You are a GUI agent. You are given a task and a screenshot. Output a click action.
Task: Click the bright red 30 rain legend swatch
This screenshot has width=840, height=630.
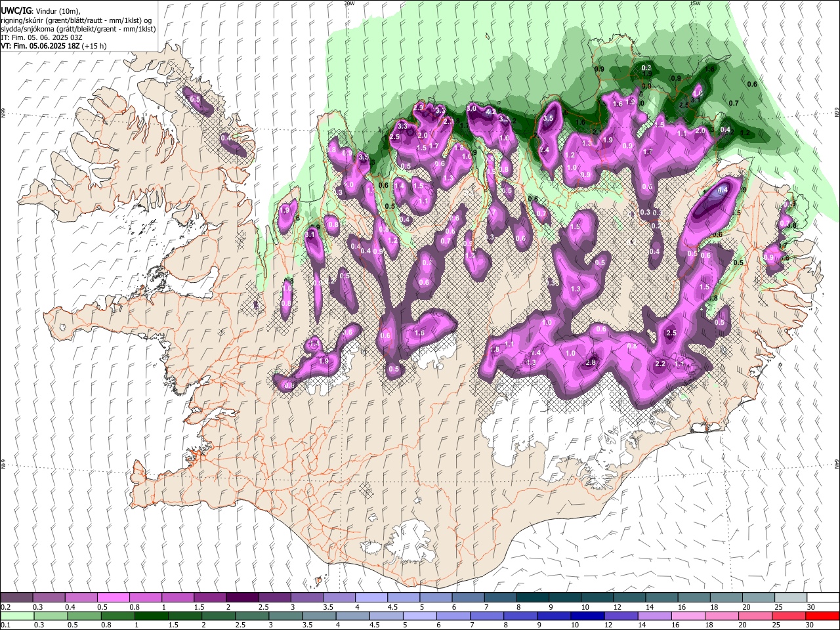(822, 616)
